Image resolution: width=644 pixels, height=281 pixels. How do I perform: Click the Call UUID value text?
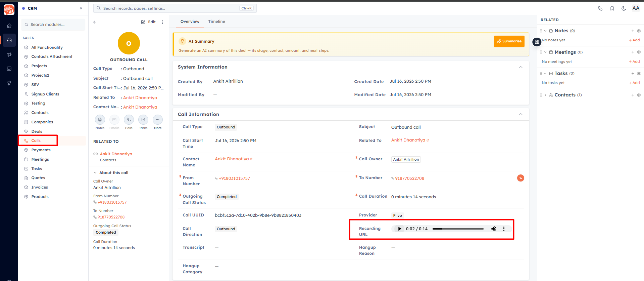coord(258,215)
